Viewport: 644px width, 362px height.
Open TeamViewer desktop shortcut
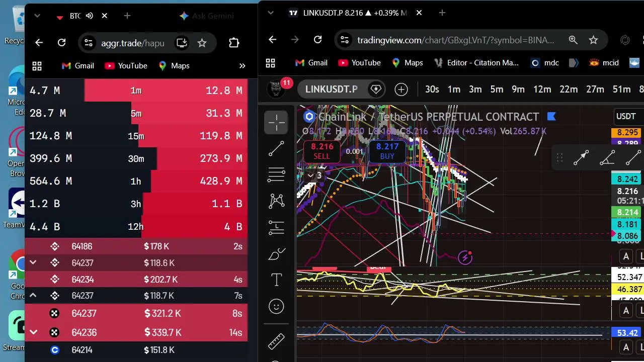15,209
